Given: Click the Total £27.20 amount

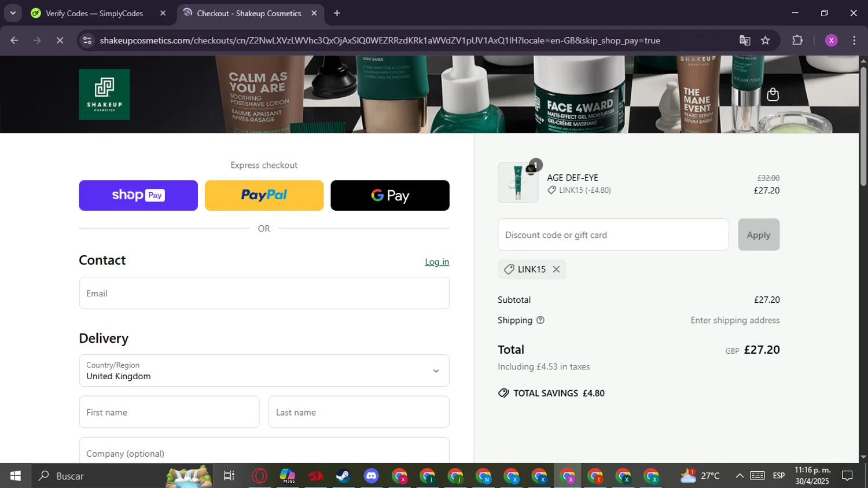Looking at the screenshot, I should click(x=762, y=350).
